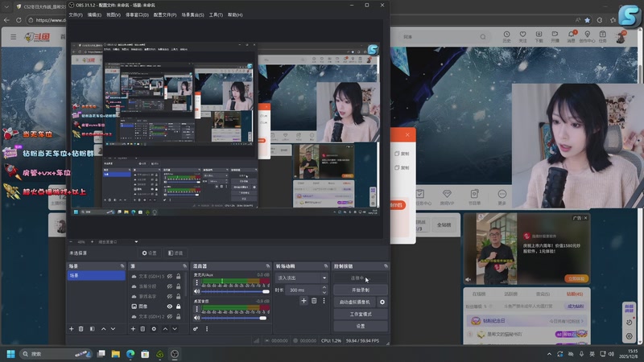Click the source 滤镜 button in source toolbar
Screen dimensions: 644x362
175,253
